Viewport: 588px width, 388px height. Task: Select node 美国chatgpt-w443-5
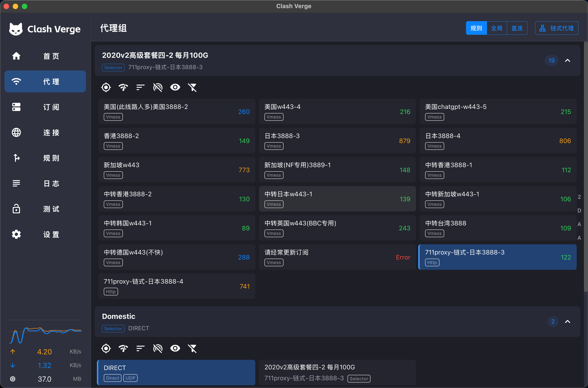[x=498, y=111]
